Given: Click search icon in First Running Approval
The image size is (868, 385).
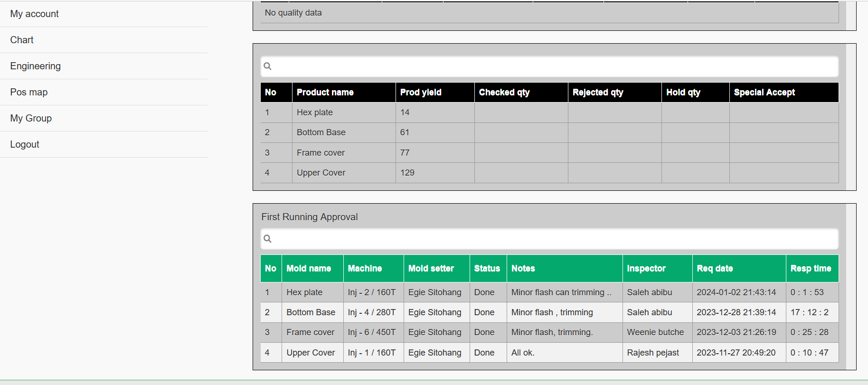Looking at the screenshot, I should (x=268, y=239).
